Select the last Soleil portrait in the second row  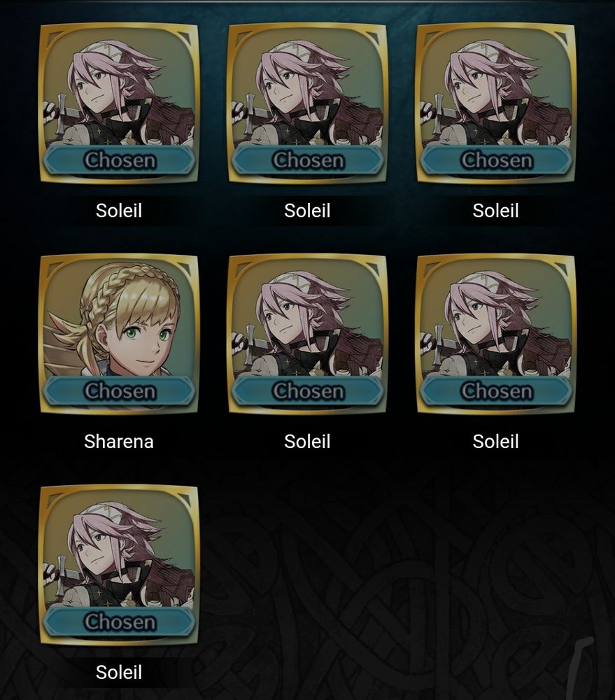(496, 335)
